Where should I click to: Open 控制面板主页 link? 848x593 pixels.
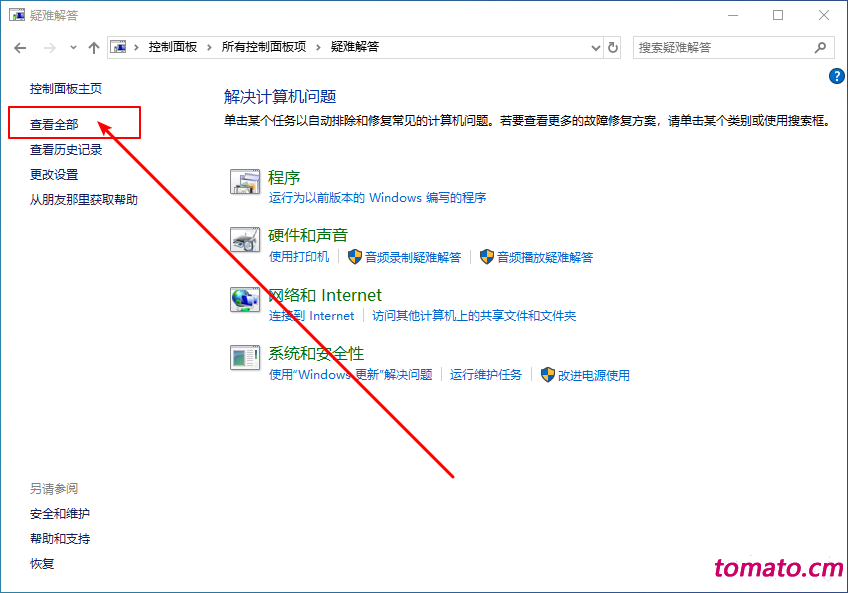(66, 89)
